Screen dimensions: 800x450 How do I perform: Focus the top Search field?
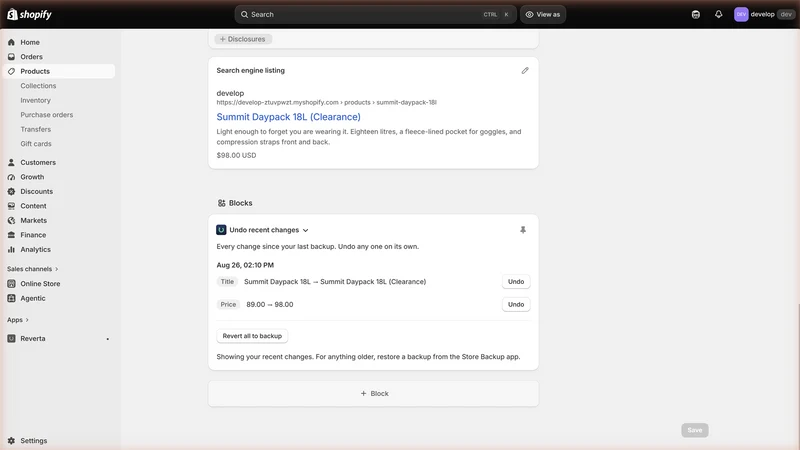[375, 14]
